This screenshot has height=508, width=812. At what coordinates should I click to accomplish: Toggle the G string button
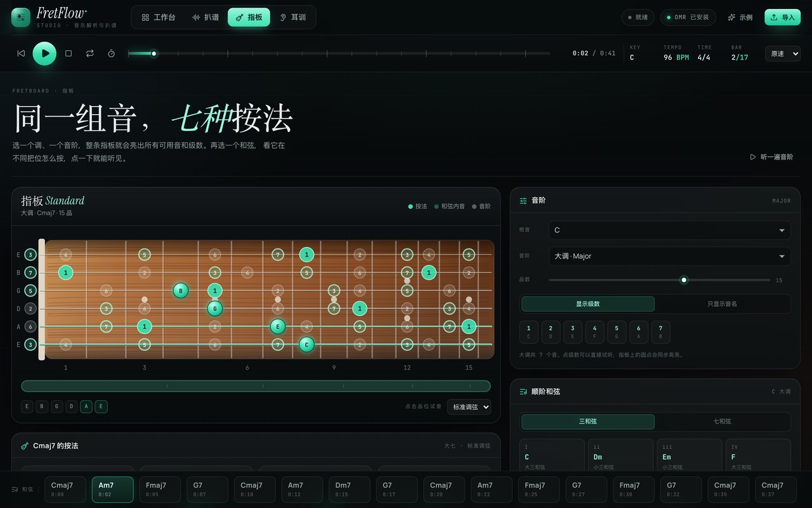tap(57, 407)
